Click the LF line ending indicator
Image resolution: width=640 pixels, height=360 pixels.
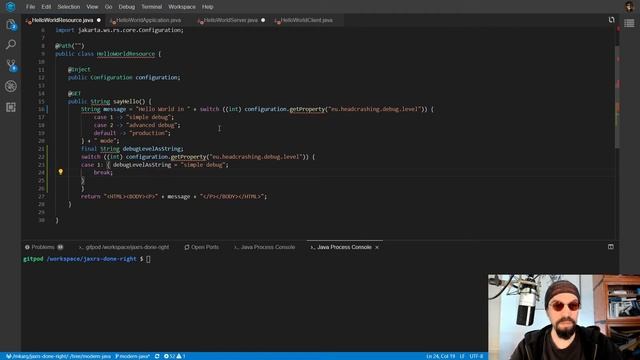pos(462,356)
